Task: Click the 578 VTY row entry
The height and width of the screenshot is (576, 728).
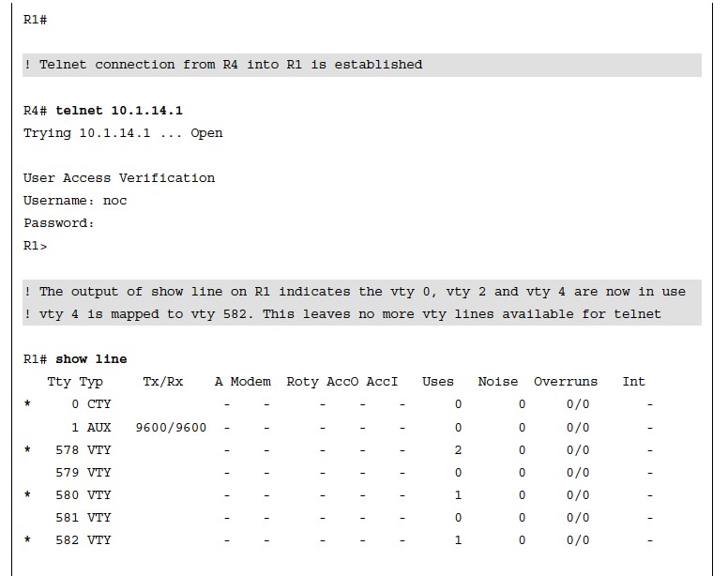Action: tap(83, 449)
